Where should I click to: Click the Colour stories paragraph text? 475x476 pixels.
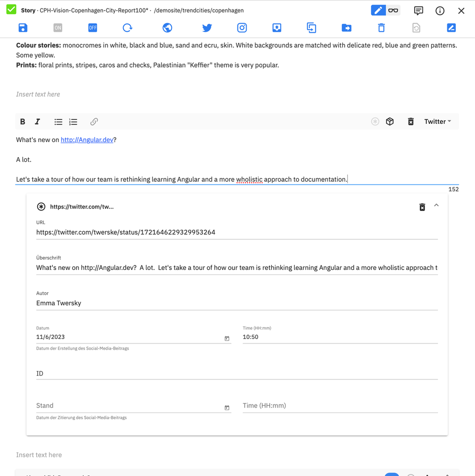236,50
